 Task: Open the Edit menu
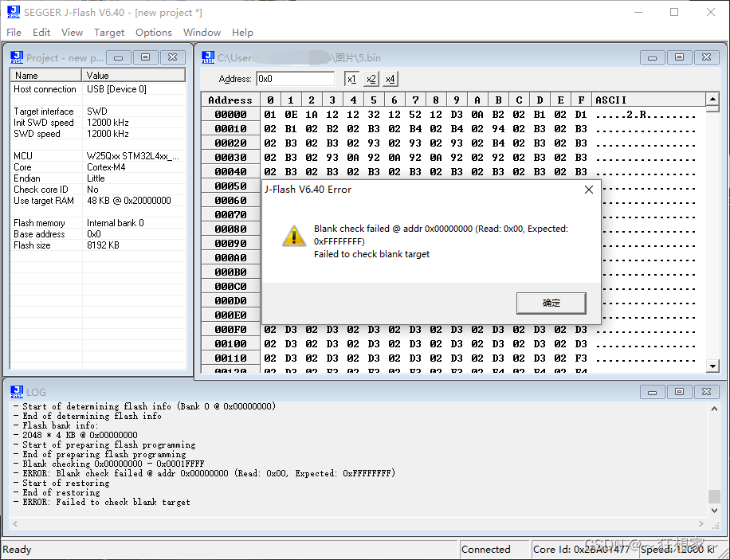click(41, 33)
